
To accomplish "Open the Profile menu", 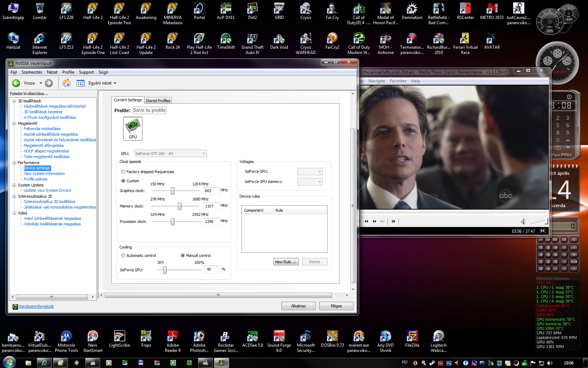I will point(68,72).
